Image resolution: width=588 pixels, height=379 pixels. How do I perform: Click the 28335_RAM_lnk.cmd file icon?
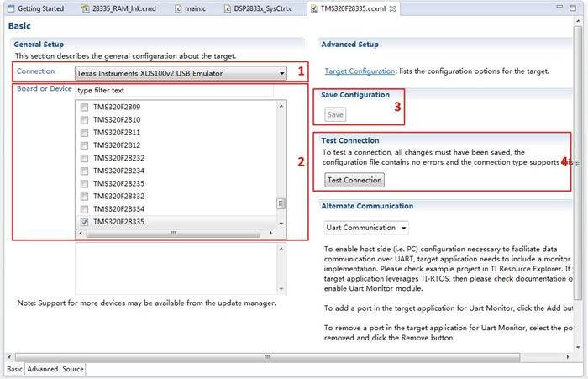[86, 8]
